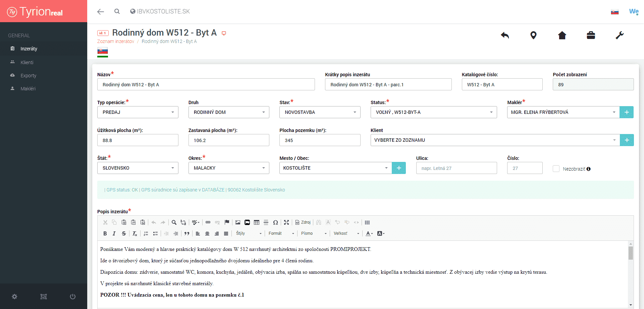Expand the Okres MALACKY dropdown
Image resolution: width=644 pixels, height=309 pixels.
click(x=228, y=168)
